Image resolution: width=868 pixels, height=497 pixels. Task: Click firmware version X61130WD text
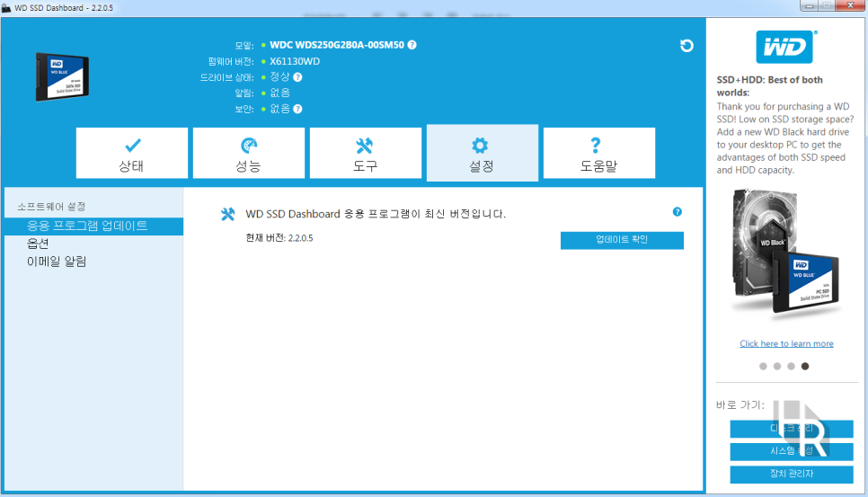[x=295, y=61]
